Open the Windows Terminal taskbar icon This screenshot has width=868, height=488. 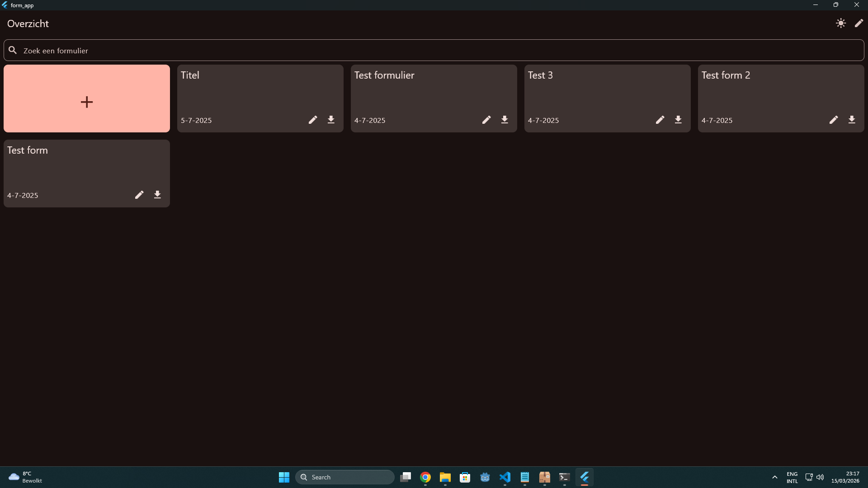click(x=564, y=477)
